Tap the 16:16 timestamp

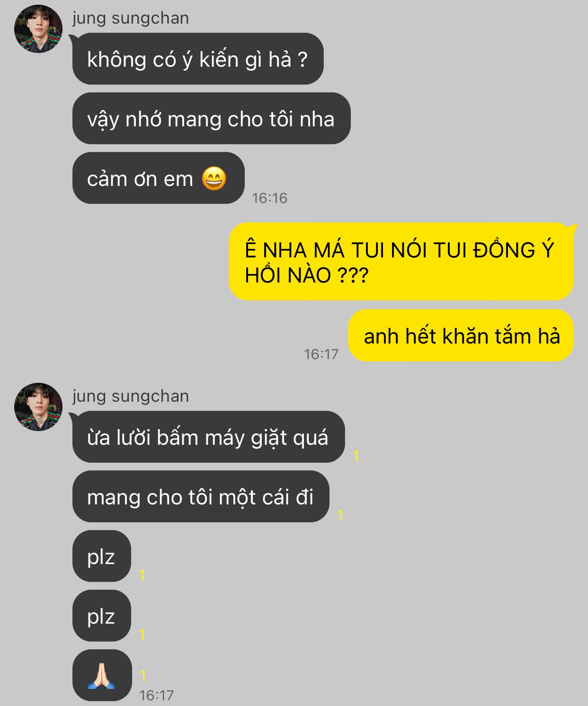click(269, 198)
